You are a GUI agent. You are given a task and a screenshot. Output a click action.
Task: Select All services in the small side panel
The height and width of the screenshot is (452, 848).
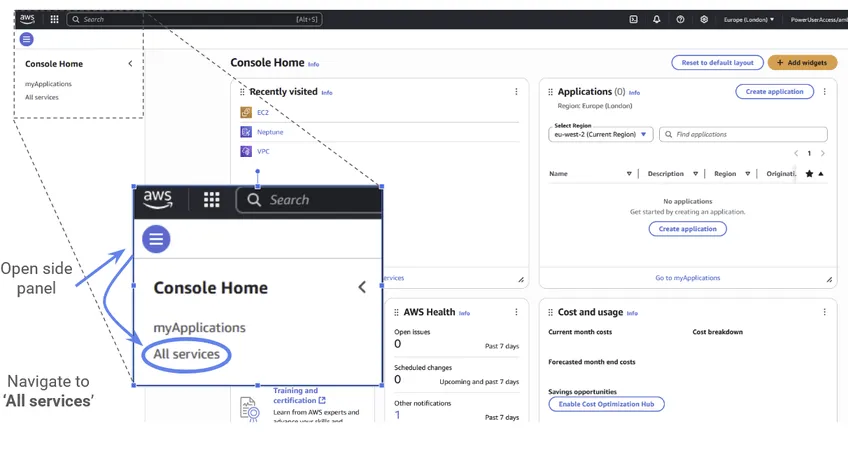(x=42, y=97)
